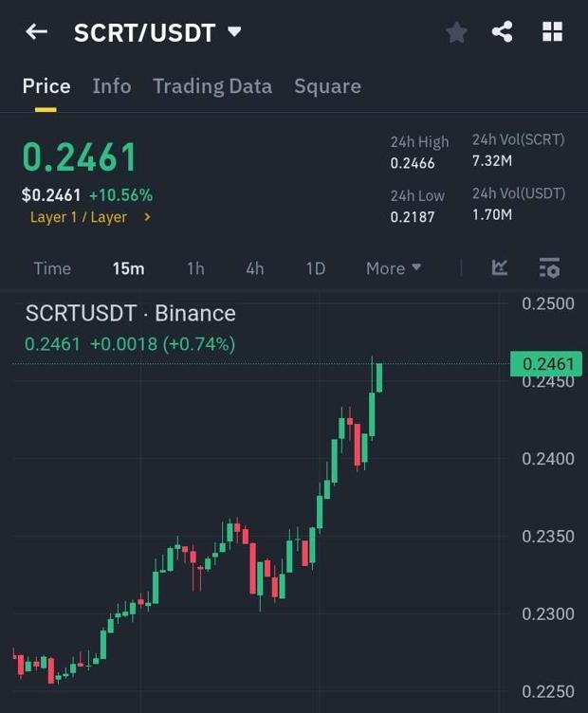Switch chart to 1h interval
588x713 pixels.
[x=195, y=268]
